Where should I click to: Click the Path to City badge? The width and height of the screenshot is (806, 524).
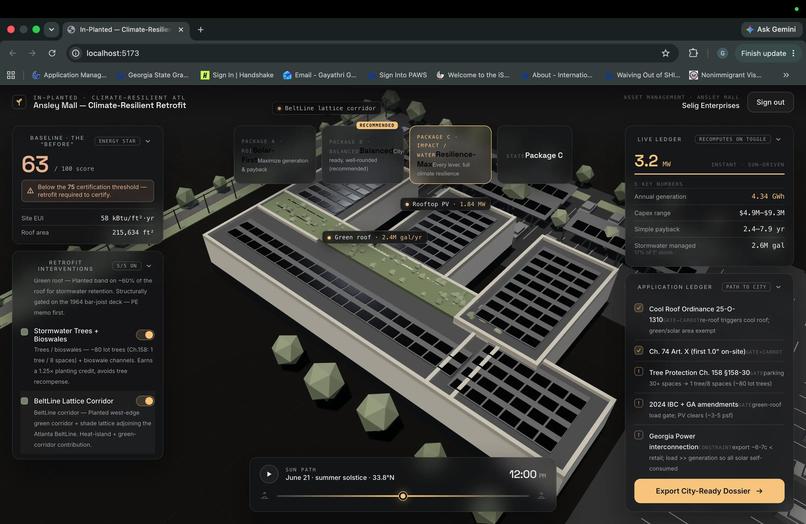[x=746, y=287]
